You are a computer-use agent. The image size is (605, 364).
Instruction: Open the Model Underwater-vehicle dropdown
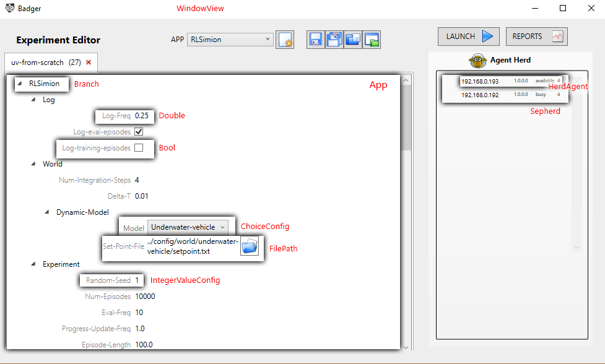(188, 227)
